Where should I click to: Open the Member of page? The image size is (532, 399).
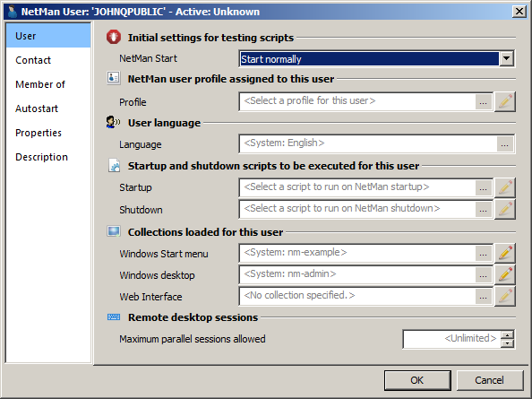click(x=48, y=84)
